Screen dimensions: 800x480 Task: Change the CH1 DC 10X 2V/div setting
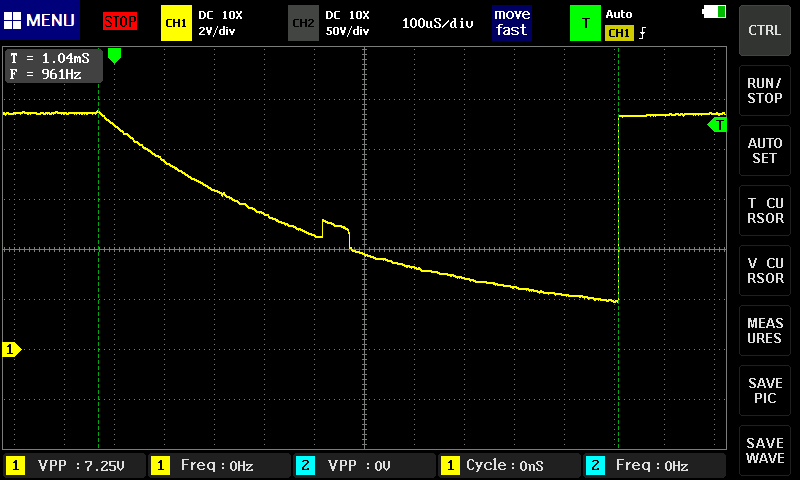pos(220,23)
